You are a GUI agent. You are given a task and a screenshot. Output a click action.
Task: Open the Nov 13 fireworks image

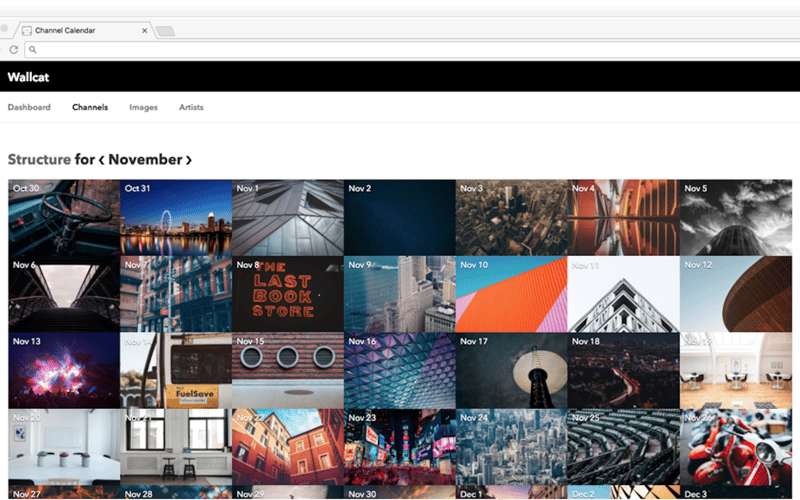(64, 370)
